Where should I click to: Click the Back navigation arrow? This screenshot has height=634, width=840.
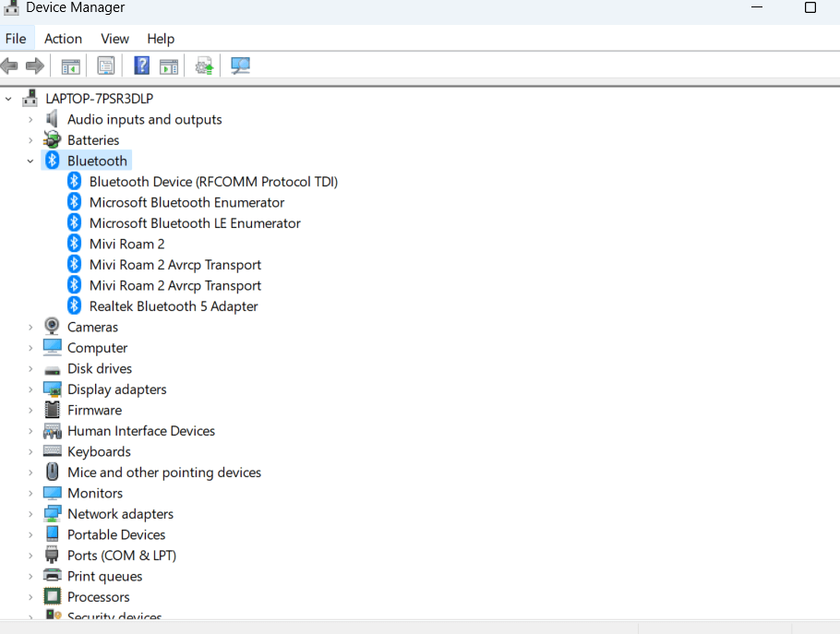pos(9,65)
